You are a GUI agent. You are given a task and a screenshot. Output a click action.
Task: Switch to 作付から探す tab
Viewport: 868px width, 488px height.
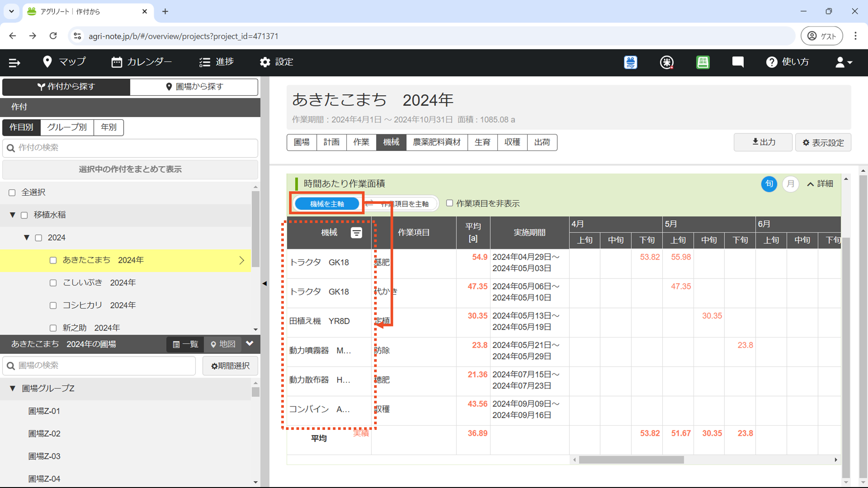66,87
